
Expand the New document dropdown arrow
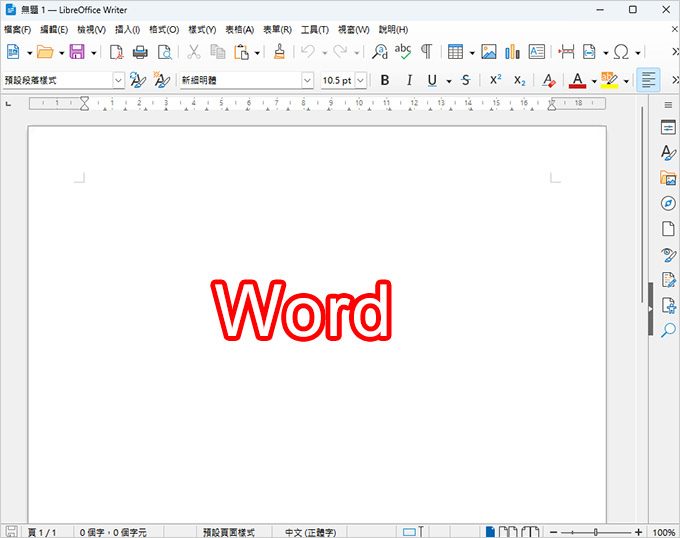29,53
